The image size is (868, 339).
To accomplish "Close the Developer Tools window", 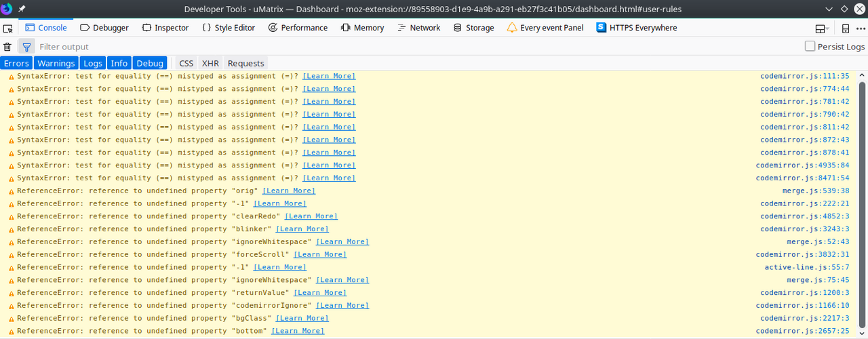I will point(859,8).
